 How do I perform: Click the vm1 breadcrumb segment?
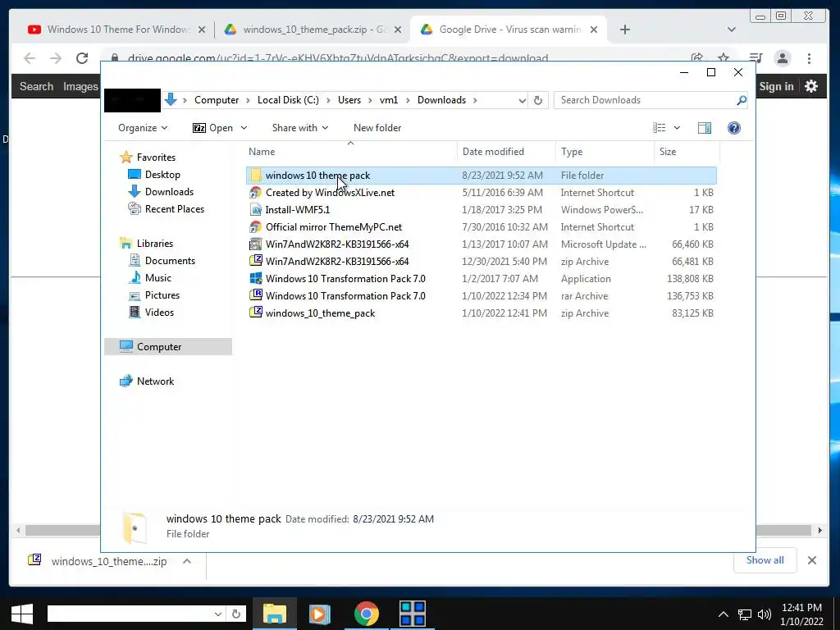388,100
